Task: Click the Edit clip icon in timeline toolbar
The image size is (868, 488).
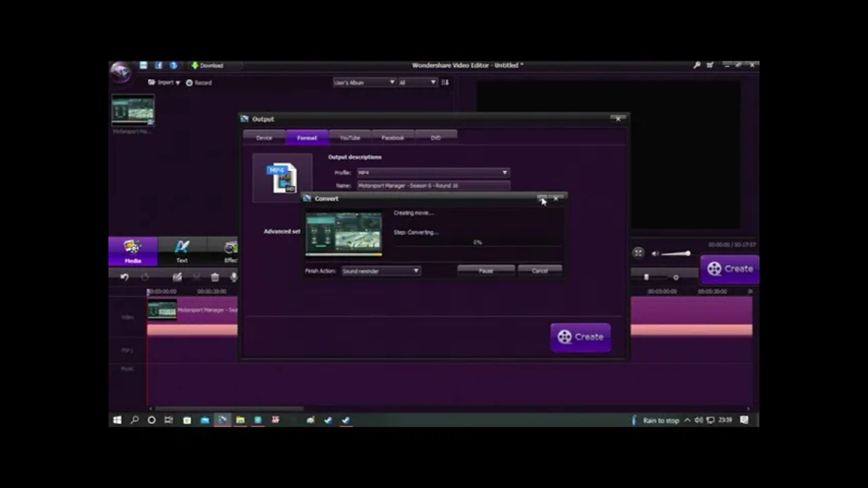Action: (177, 277)
